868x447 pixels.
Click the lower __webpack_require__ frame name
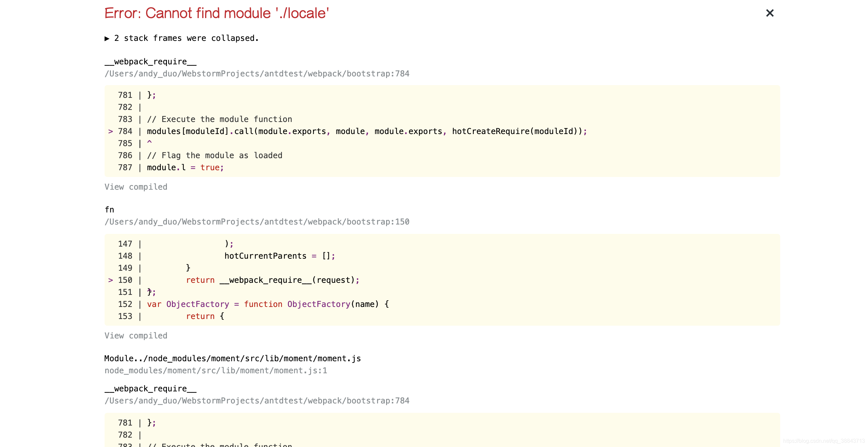150,388
